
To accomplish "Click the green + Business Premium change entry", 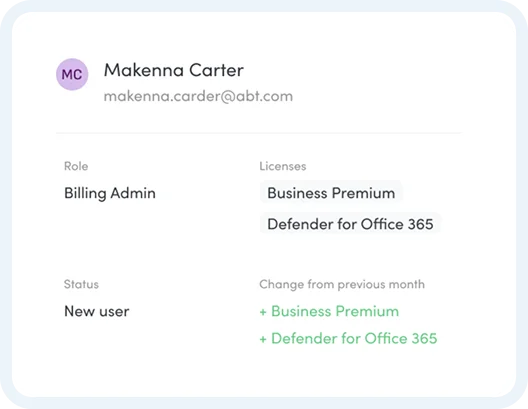I will tap(329, 311).
